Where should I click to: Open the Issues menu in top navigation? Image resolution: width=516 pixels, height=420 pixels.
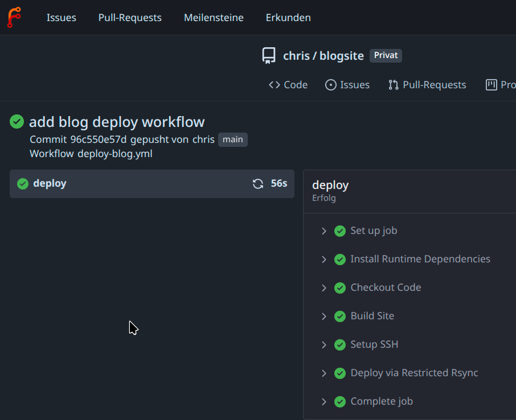point(61,18)
